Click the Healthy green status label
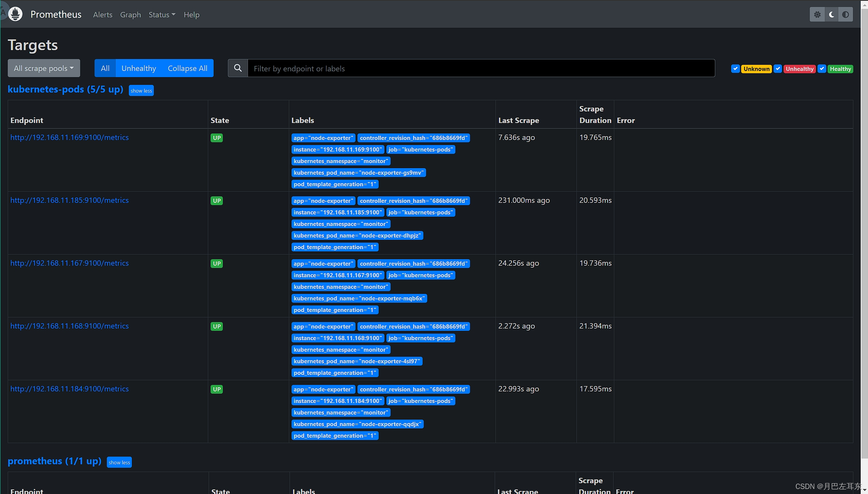 pos(840,69)
